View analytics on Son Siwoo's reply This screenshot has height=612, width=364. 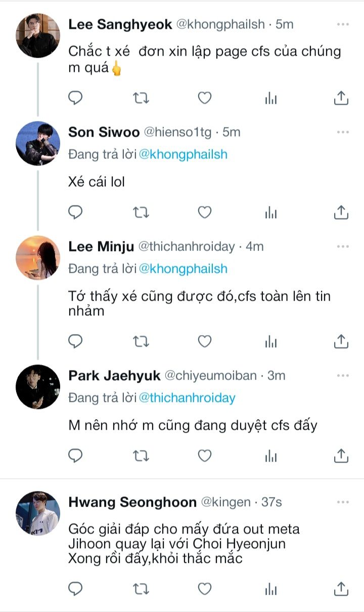point(271,213)
